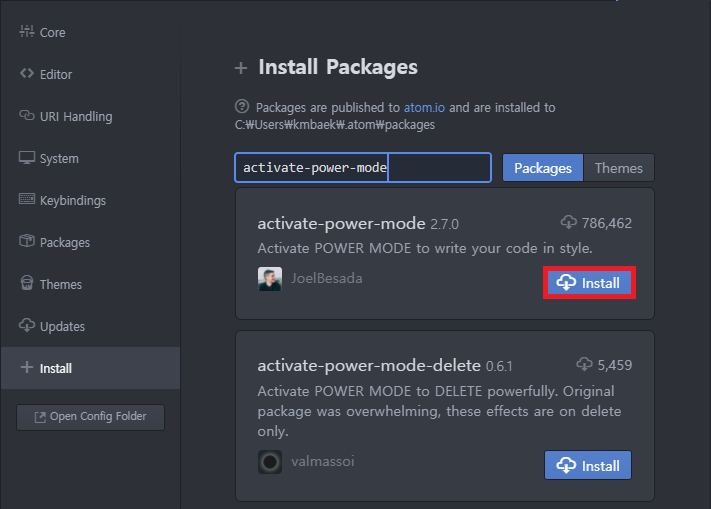Viewport: 711px width, 509px height.
Task: Click valmassoi's avatar image
Action: (x=270, y=462)
